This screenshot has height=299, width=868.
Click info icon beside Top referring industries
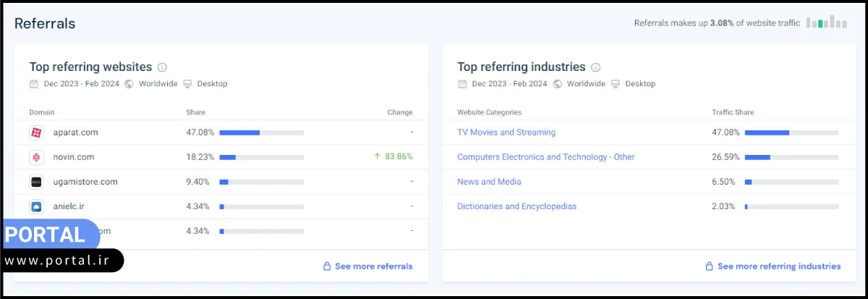[595, 67]
